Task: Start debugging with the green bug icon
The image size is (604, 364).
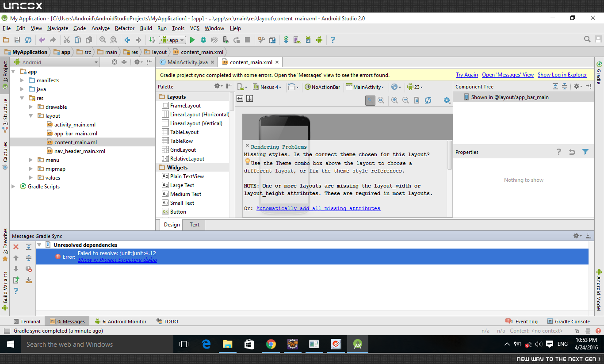Action: 203,40
